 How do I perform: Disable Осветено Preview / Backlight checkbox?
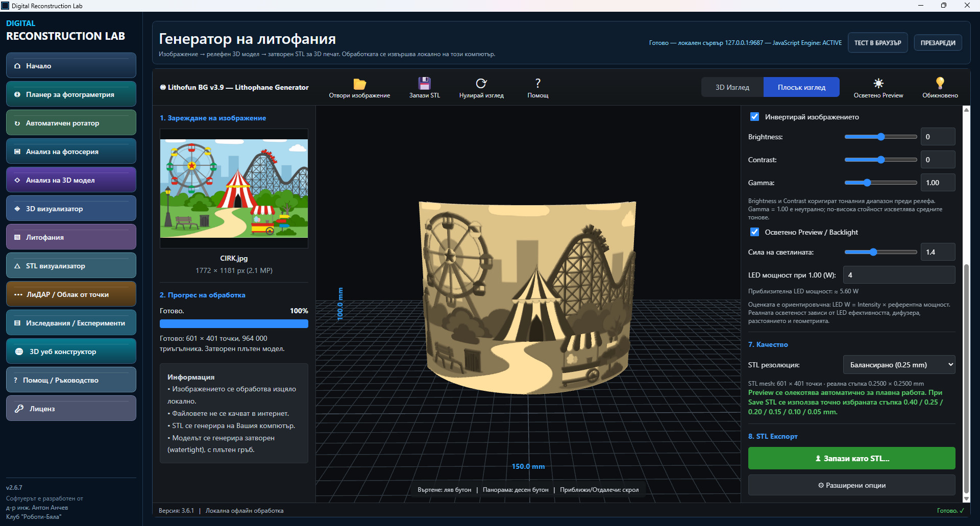tap(754, 232)
